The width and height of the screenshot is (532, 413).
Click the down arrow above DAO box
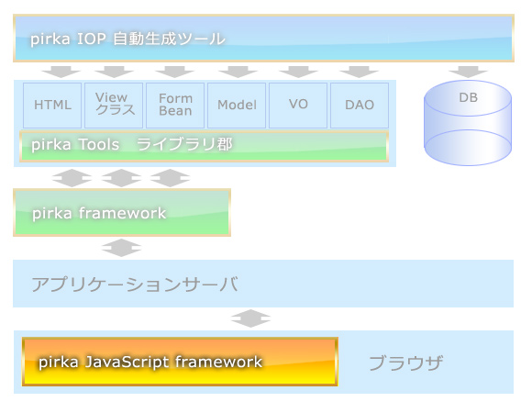(x=359, y=72)
